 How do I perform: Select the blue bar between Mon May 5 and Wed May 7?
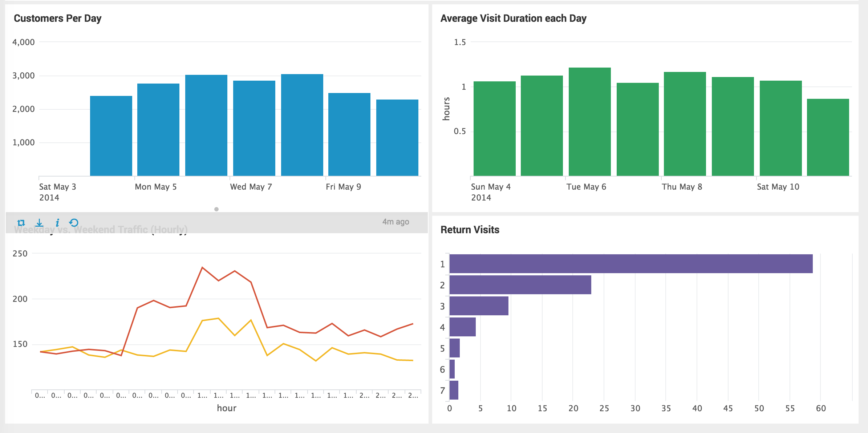tap(206, 125)
